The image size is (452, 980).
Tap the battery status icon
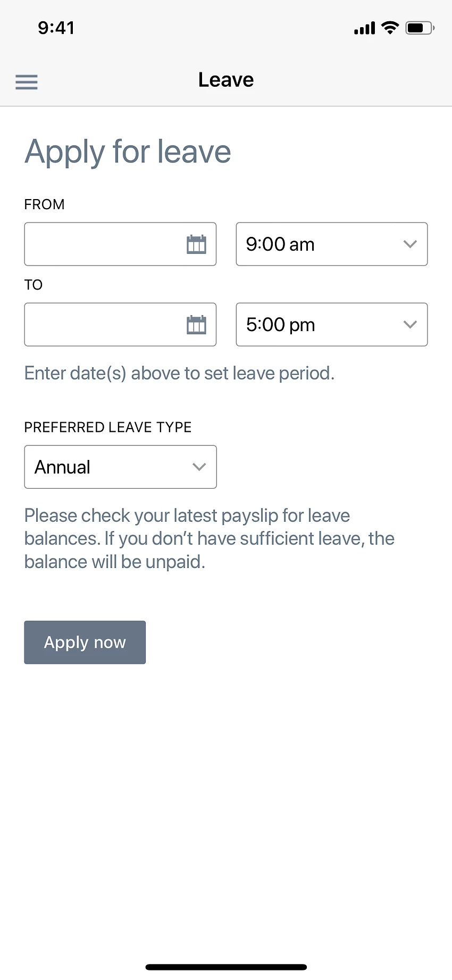click(420, 28)
